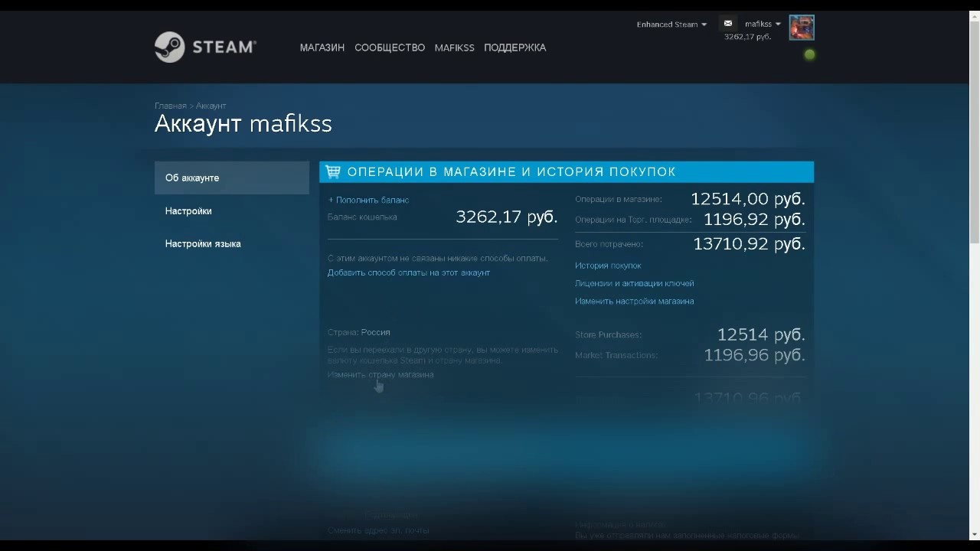The image size is (980, 551).
Task: Click the profile avatar thumbnail
Action: [x=802, y=28]
